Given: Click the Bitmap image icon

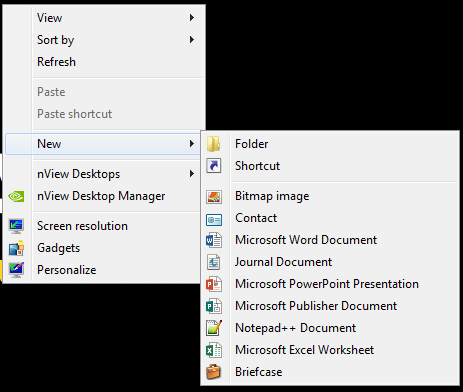Looking at the screenshot, I should [214, 196].
